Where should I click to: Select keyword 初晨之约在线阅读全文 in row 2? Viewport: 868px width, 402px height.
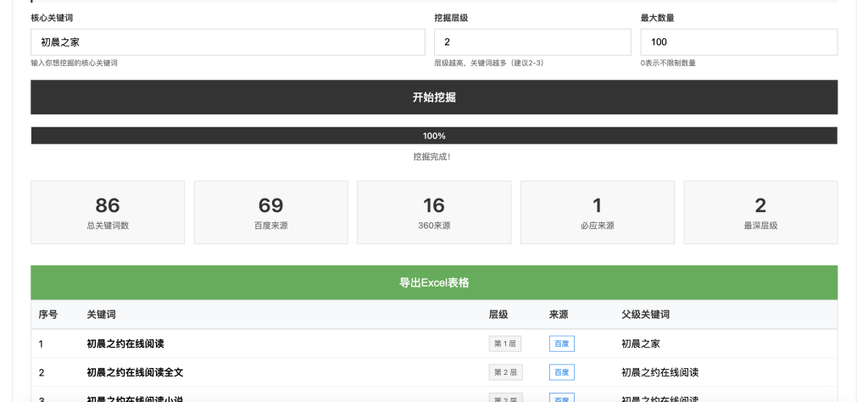point(135,372)
